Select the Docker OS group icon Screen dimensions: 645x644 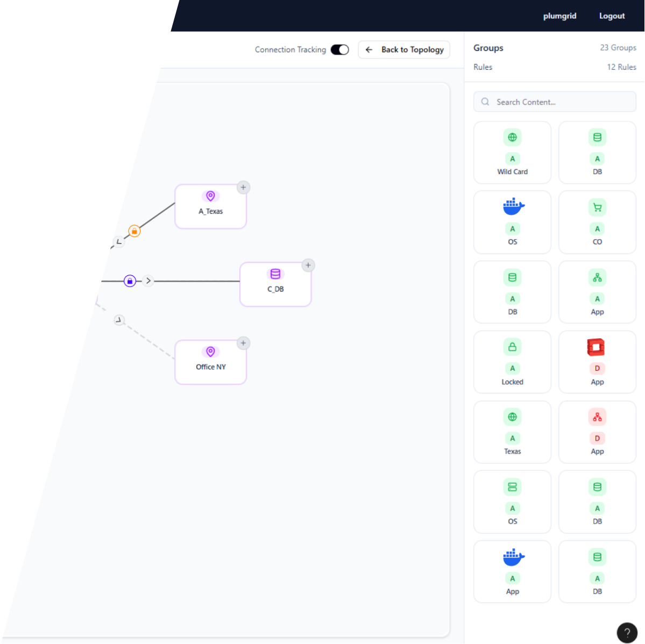point(512,207)
